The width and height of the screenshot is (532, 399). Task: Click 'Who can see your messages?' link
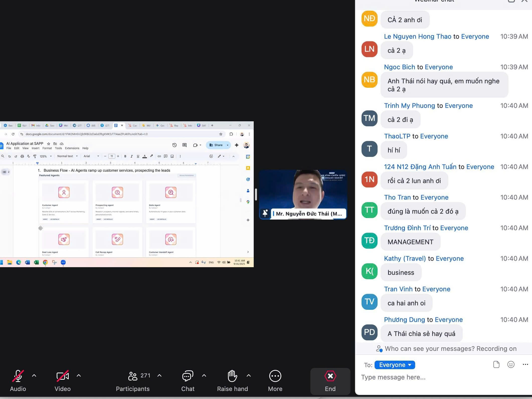(429, 349)
